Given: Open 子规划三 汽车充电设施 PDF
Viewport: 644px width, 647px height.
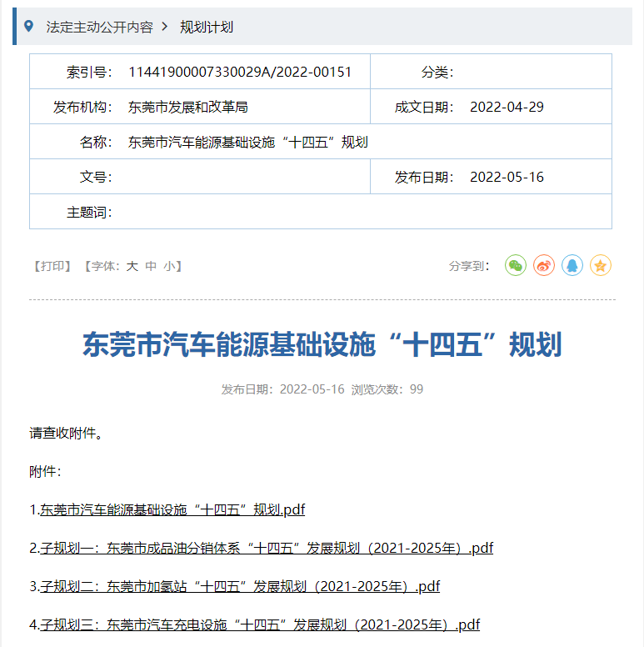Looking at the screenshot, I should click(x=260, y=624).
